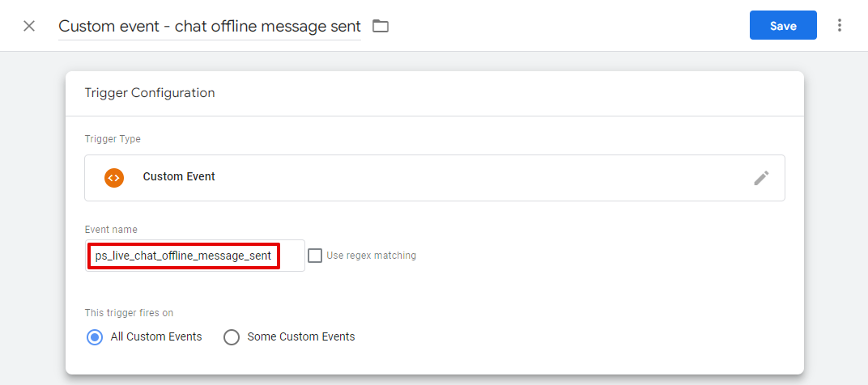Click the Trigger Configuration heading
The image size is (868, 385).
150,93
